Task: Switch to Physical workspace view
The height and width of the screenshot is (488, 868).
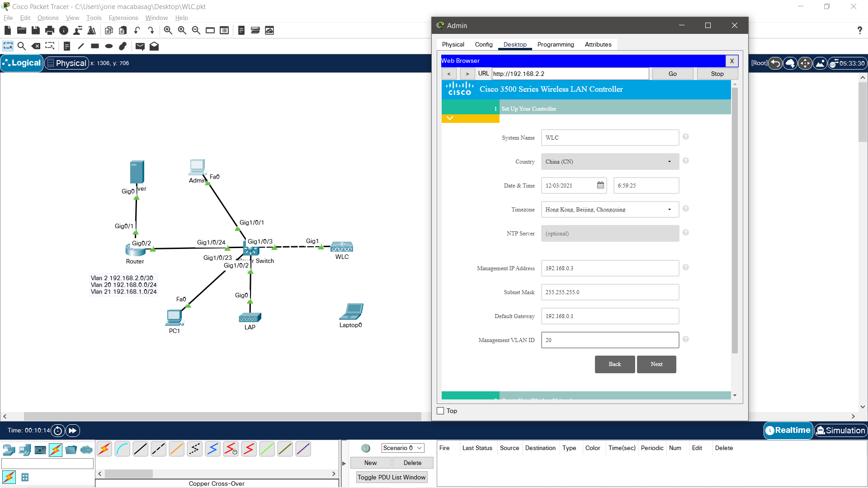Action: [66, 63]
